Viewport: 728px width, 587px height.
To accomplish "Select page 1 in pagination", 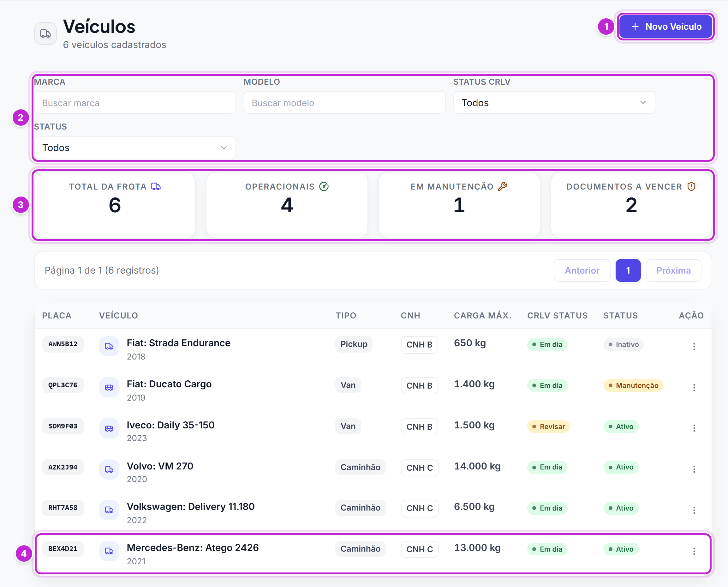I will 628,270.
